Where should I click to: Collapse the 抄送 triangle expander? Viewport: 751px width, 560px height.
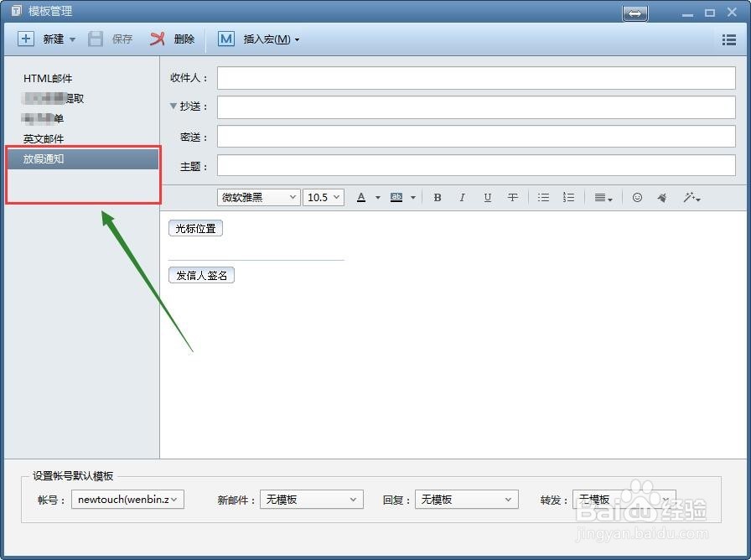pyautogui.click(x=174, y=106)
